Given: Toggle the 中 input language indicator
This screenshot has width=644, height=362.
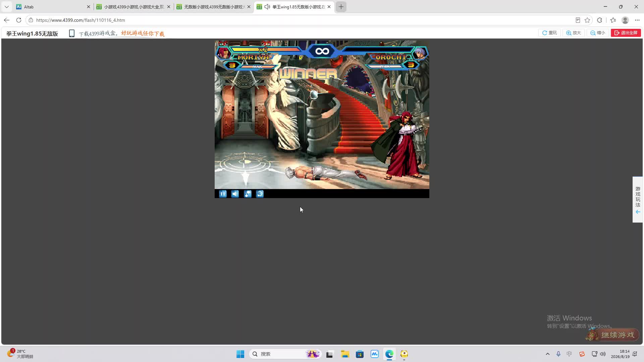Looking at the screenshot, I should click(x=569, y=354).
